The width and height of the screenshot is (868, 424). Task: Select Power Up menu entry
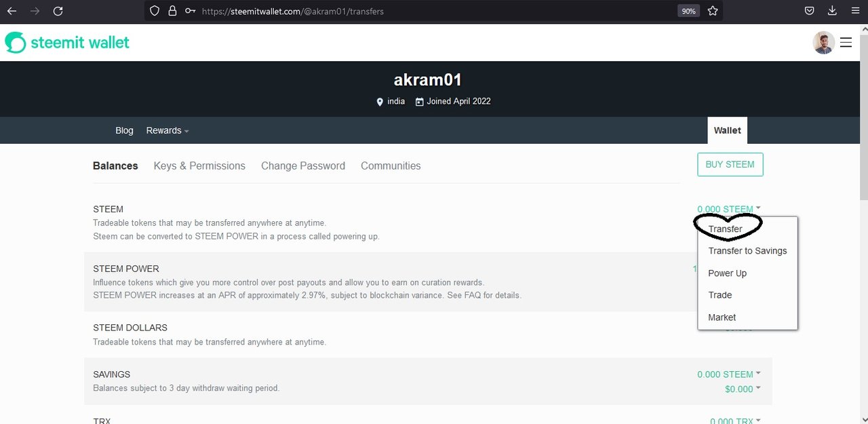tap(727, 273)
